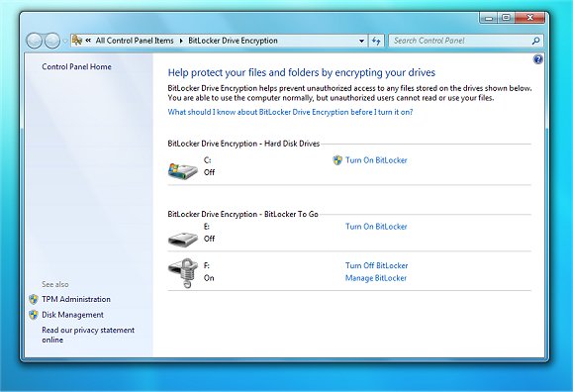Click the shield icon beside C: Turn On BitLocker
Image resolution: width=573 pixels, height=392 pixels.
[x=336, y=160]
